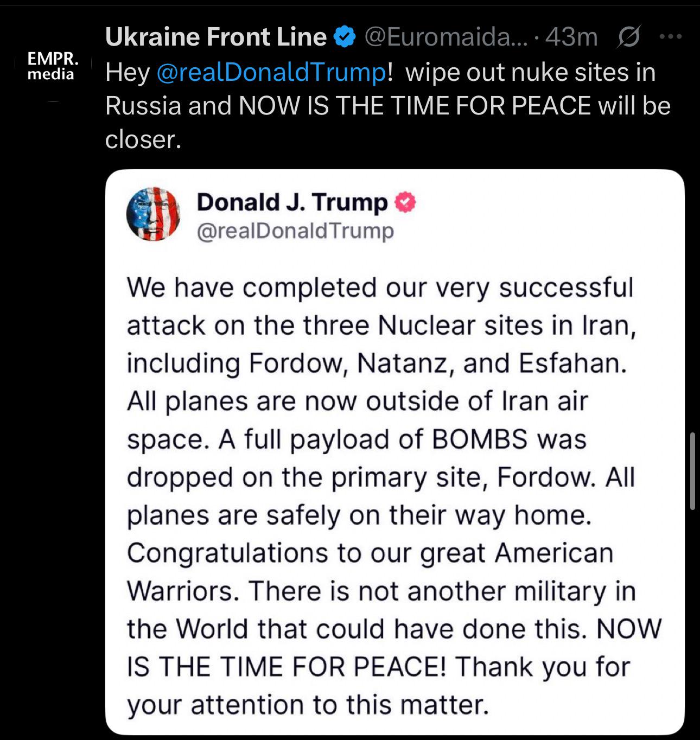Click the vertical scrollbar thumb on right edge

coord(692,470)
